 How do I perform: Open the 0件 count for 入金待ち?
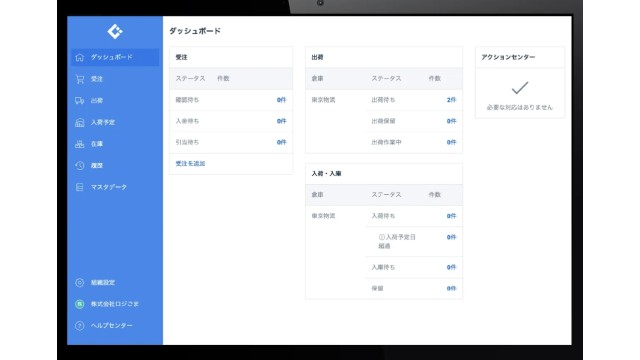click(x=282, y=121)
